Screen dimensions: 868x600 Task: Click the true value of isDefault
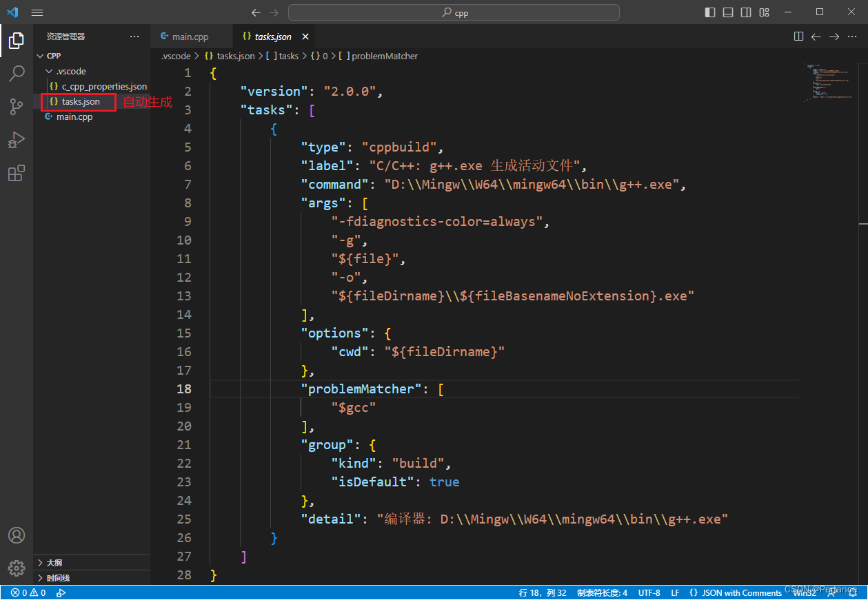445,482
